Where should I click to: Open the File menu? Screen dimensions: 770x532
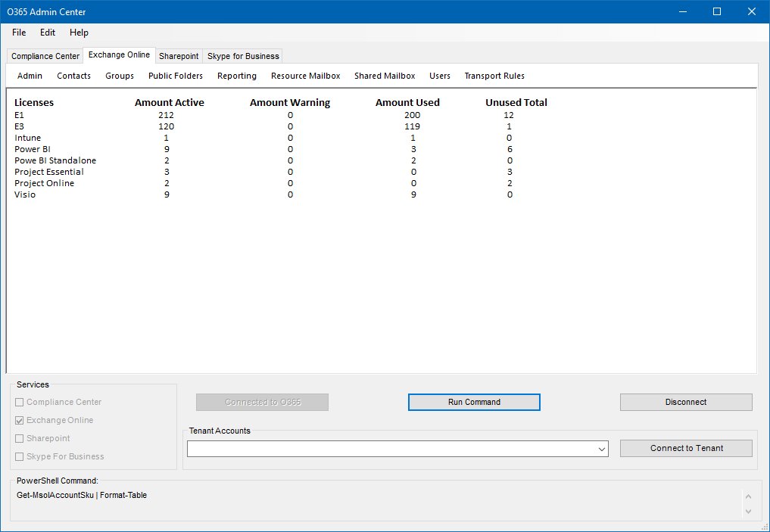tap(18, 33)
